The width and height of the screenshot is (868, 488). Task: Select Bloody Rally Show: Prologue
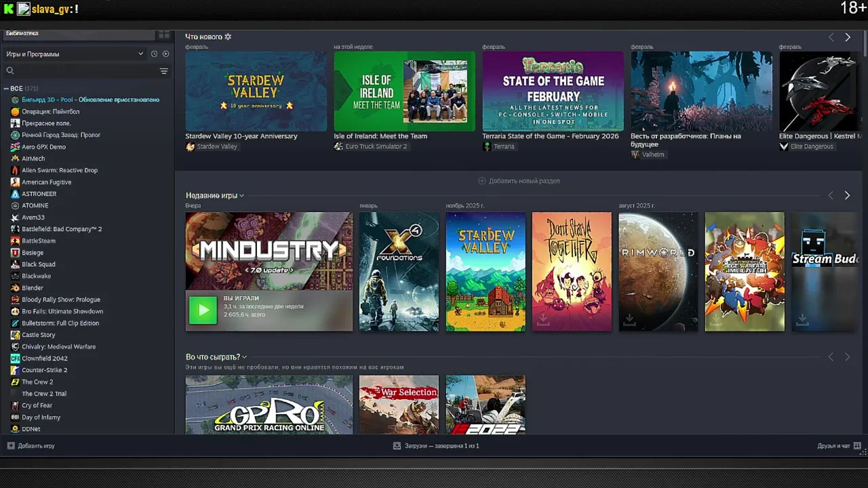point(61,300)
